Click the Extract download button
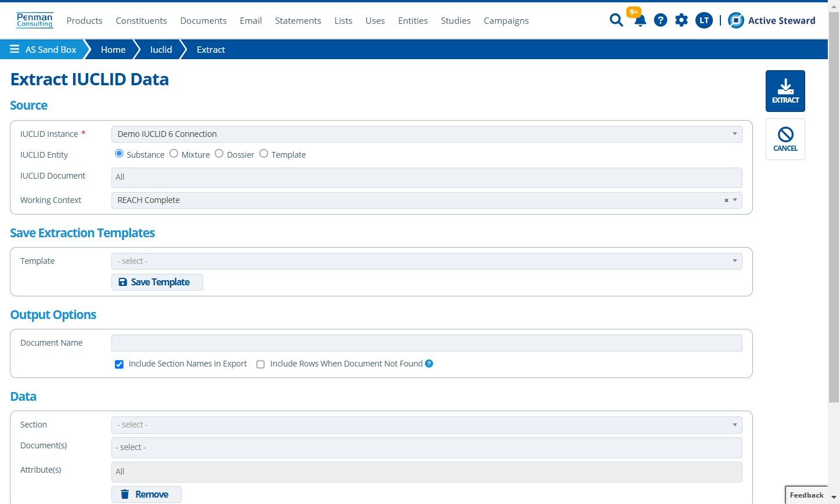 pyautogui.click(x=785, y=91)
